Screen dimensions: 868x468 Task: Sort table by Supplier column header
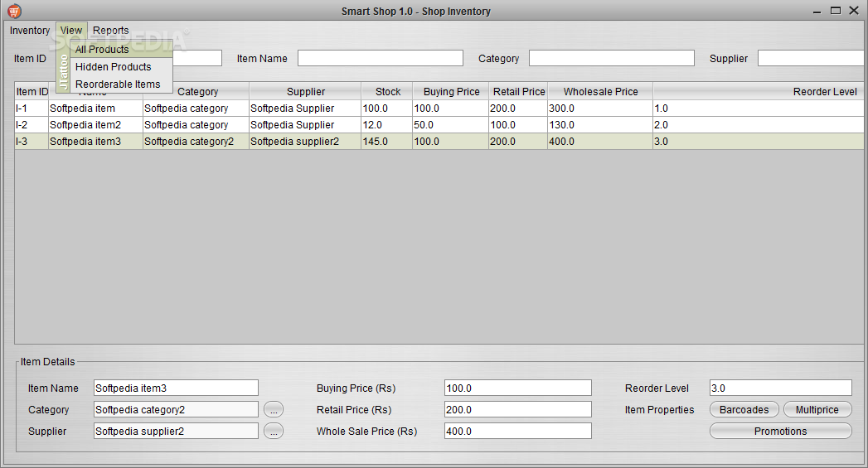(305, 92)
